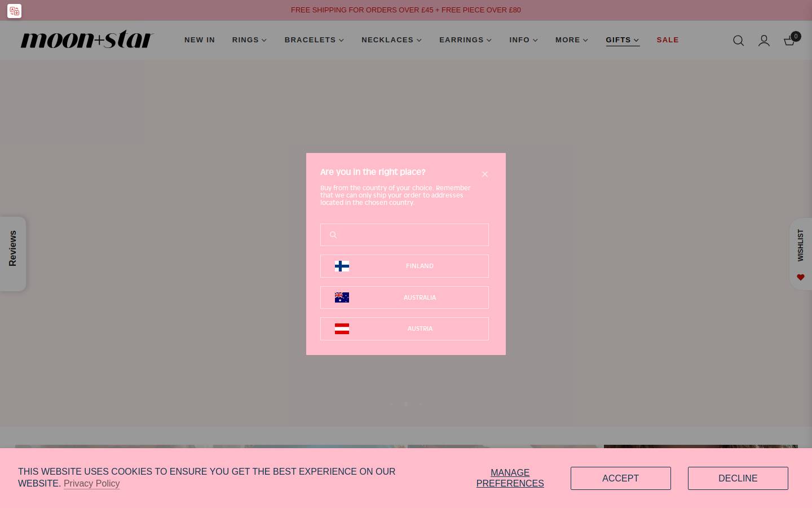
Task: Open the search magnifier in header
Action: point(738,41)
